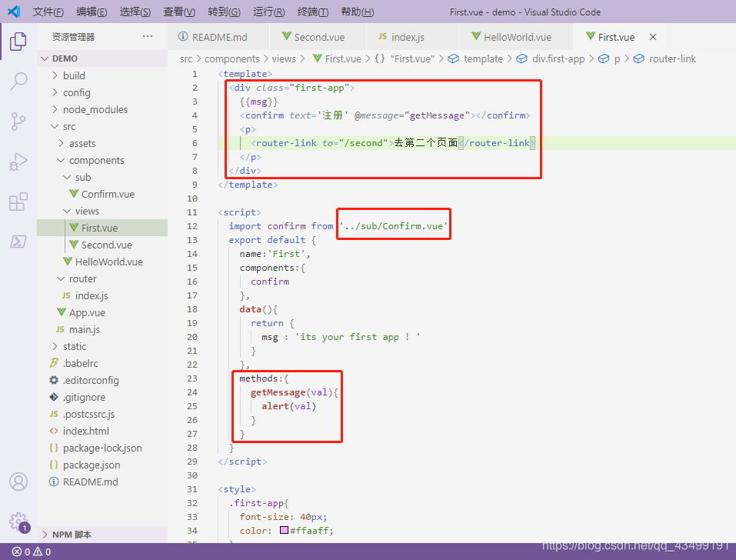Open the 编辑(E) menu
Image resolution: width=736 pixels, height=560 pixels.
(x=92, y=12)
